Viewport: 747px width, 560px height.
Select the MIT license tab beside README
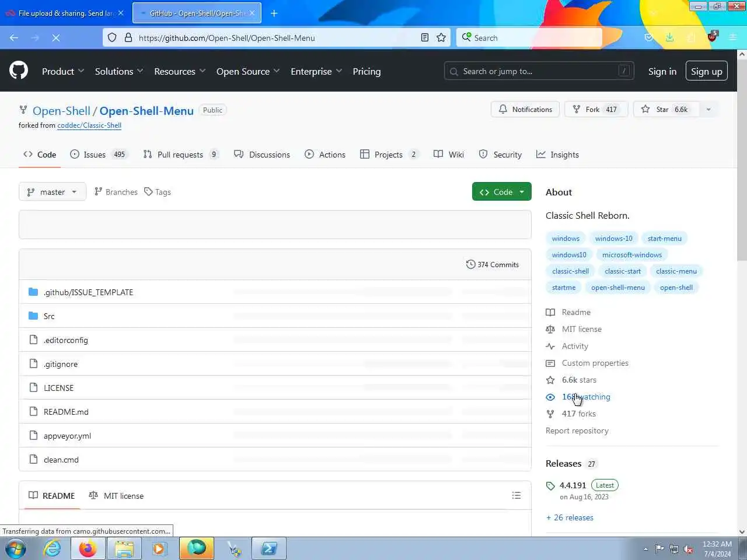pos(116,496)
